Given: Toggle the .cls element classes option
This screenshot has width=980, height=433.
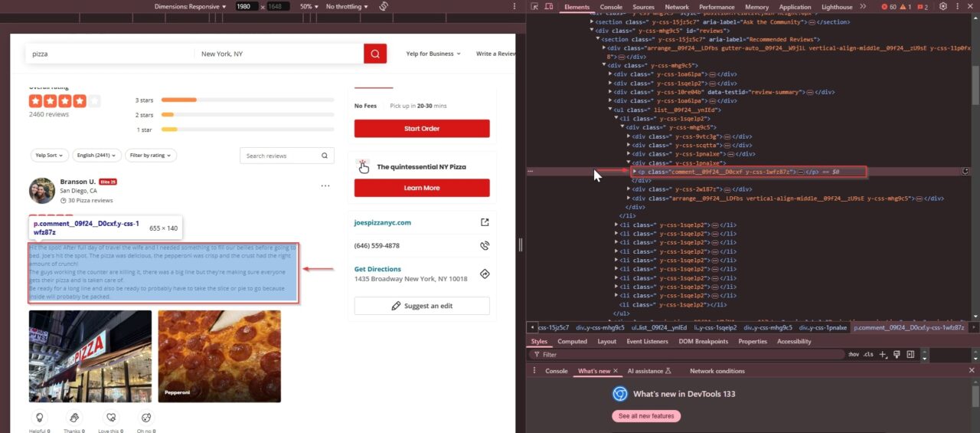Looking at the screenshot, I should 868,355.
